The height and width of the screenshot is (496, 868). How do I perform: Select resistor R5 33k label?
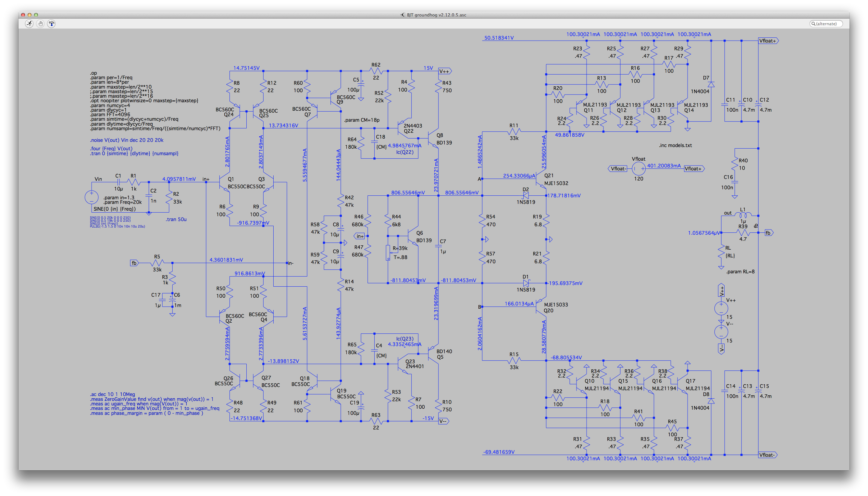(157, 263)
